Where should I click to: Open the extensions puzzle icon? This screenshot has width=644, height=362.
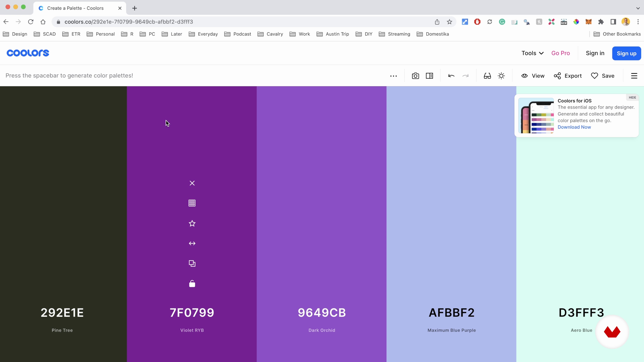601,22
